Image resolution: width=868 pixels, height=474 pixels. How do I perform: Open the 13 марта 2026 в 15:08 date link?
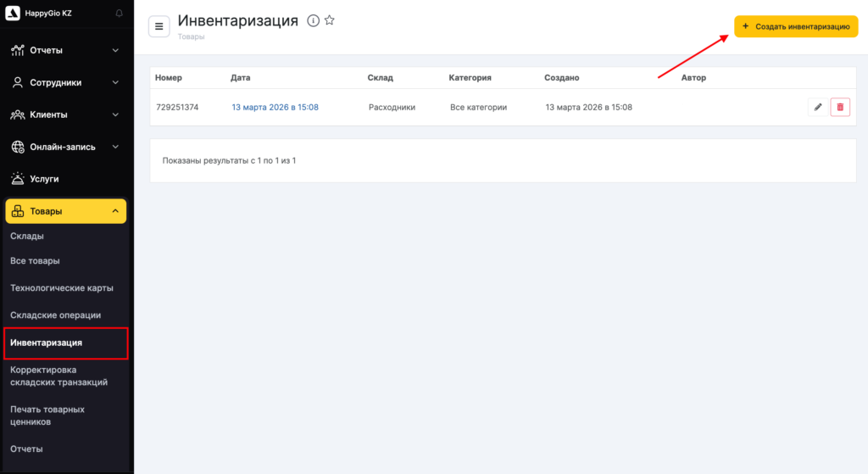coord(275,108)
